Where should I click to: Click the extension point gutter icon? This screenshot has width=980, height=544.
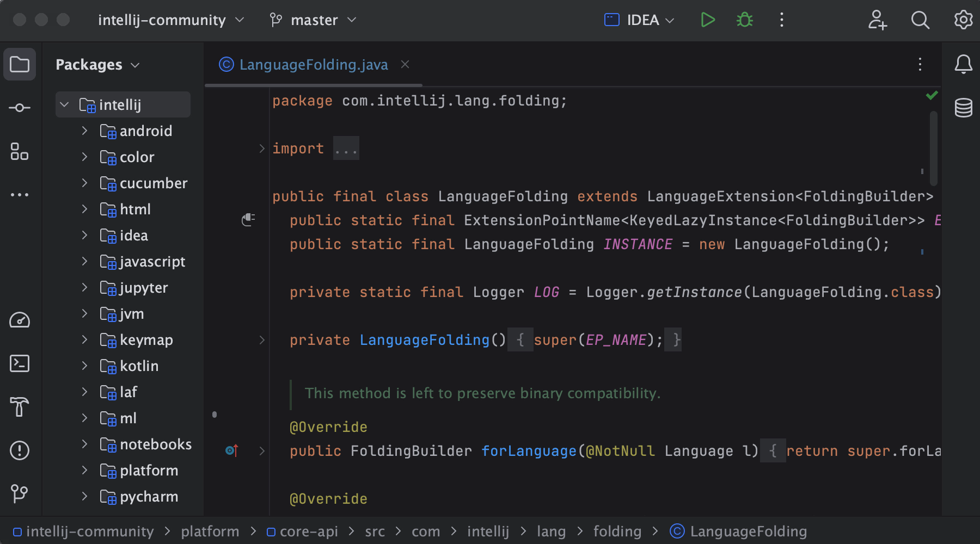(248, 220)
